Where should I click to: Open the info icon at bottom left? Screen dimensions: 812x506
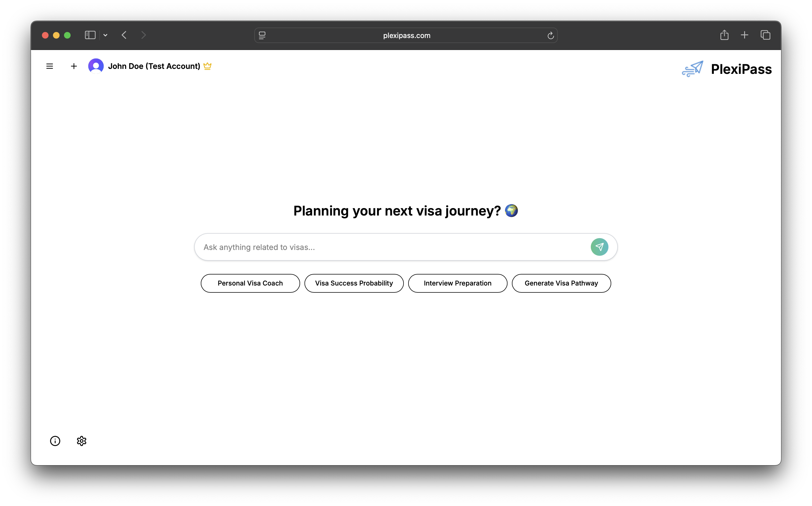coord(55,441)
